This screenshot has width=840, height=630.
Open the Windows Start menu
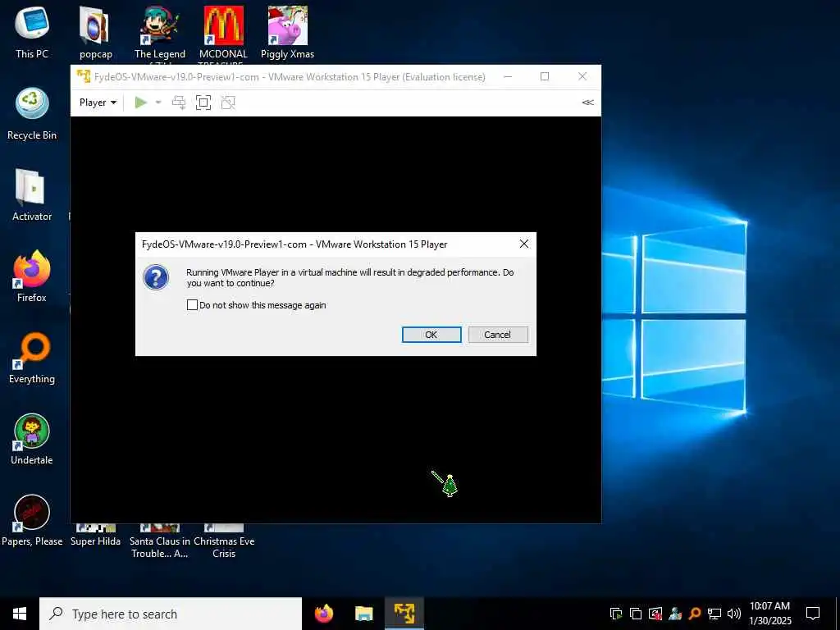pyautogui.click(x=20, y=614)
